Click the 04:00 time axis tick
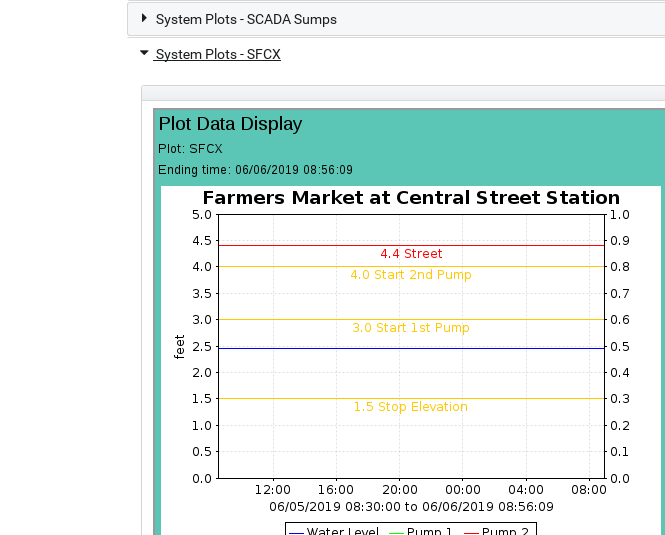 526,490
